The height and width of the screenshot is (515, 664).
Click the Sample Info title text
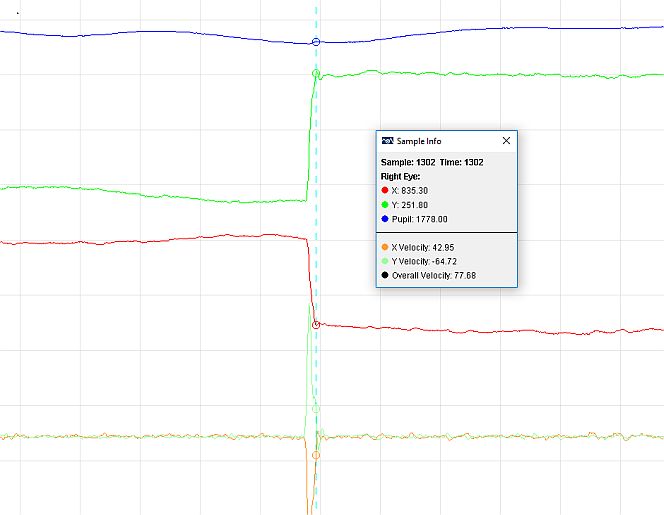coord(419,141)
